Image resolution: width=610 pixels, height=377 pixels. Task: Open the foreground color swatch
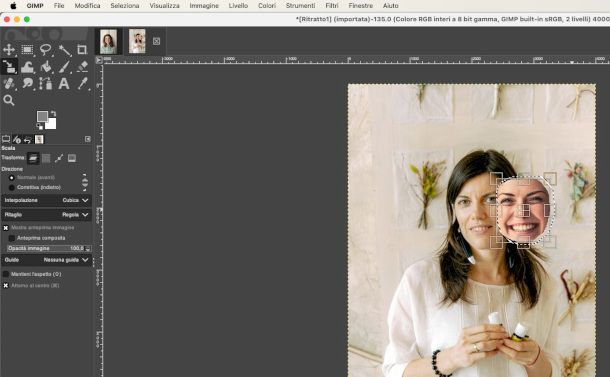click(x=42, y=116)
